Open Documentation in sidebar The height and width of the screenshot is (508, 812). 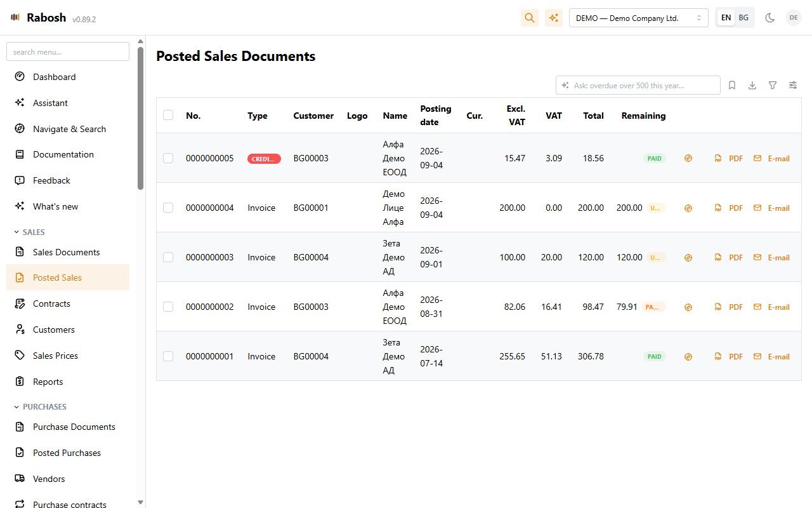68,154
